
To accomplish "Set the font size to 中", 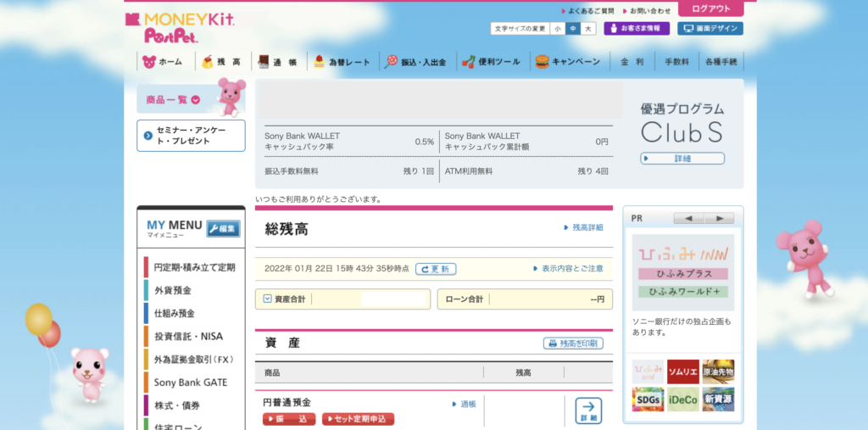I will coord(573,28).
